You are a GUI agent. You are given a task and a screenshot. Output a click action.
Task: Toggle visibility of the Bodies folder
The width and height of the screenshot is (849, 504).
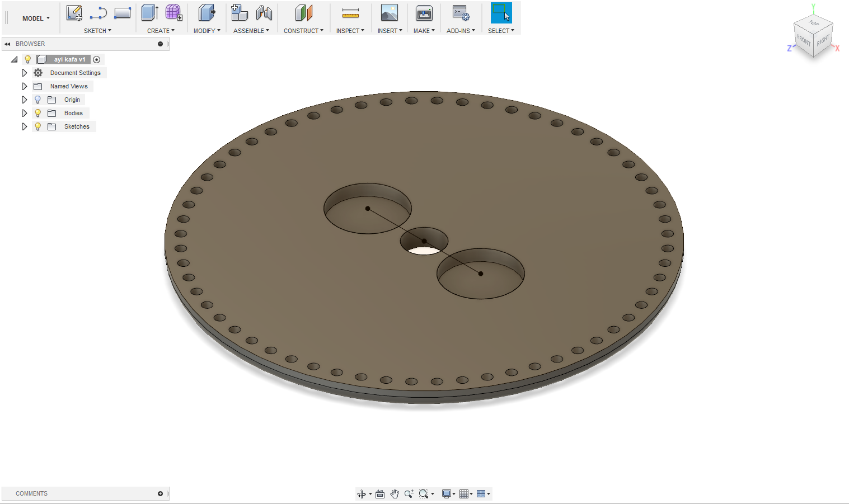(37, 112)
